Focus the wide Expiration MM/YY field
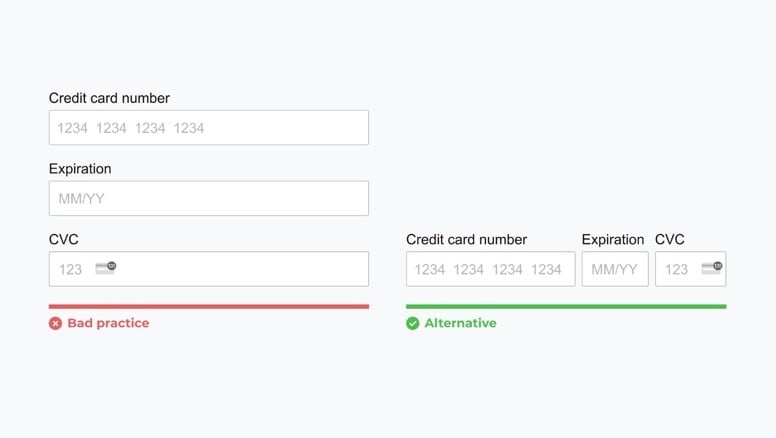 [209, 198]
